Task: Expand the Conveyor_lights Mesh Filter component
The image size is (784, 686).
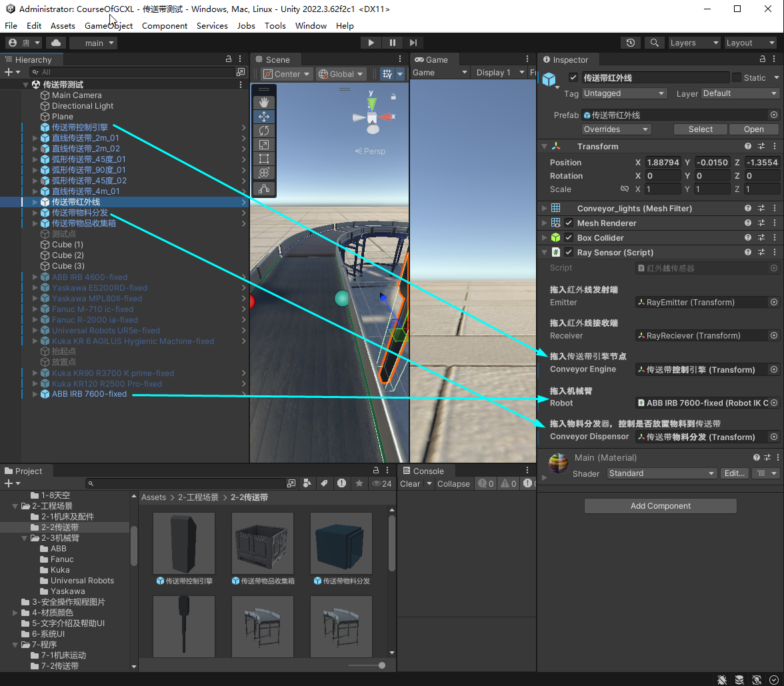Action: pyautogui.click(x=545, y=209)
